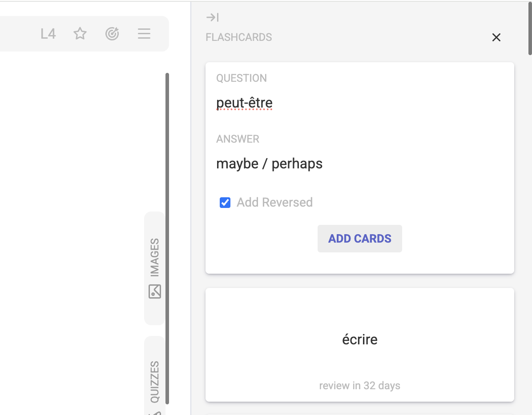
Task: Close the Flashcards panel with the X
Action: pyautogui.click(x=496, y=37)
